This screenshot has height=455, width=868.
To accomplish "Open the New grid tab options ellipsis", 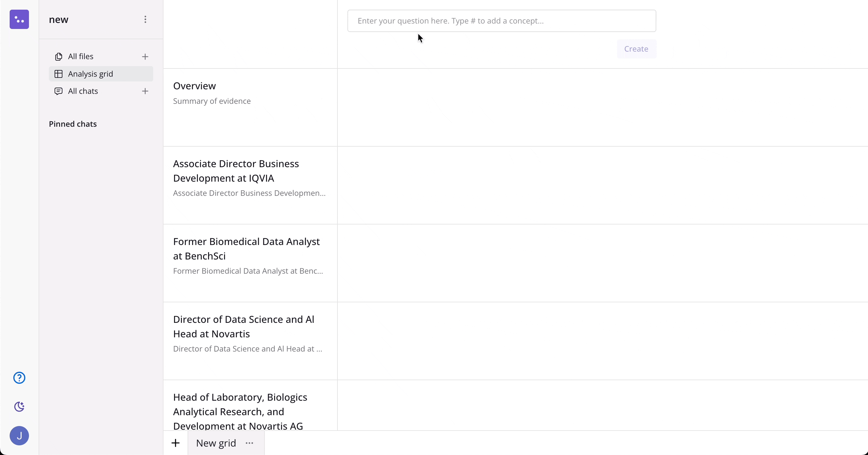I will click(x=249, y=443).
